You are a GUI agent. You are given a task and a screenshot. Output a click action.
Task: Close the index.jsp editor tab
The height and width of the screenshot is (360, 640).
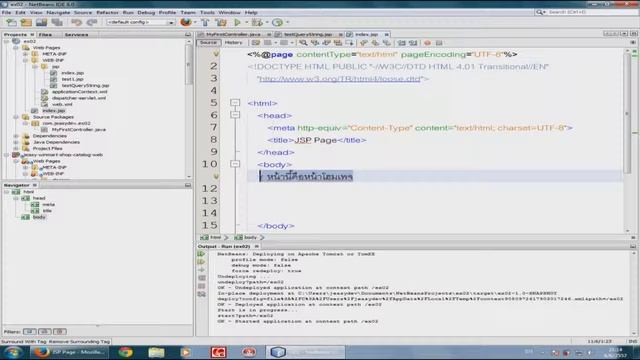[386, 35]
